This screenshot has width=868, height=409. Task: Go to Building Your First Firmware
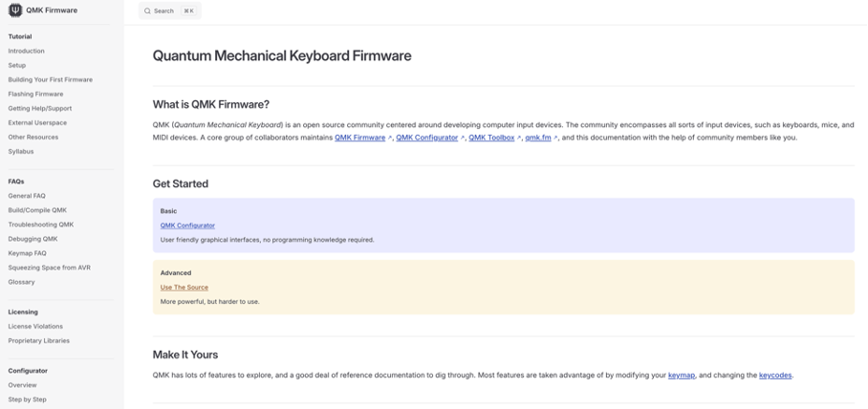50,79
